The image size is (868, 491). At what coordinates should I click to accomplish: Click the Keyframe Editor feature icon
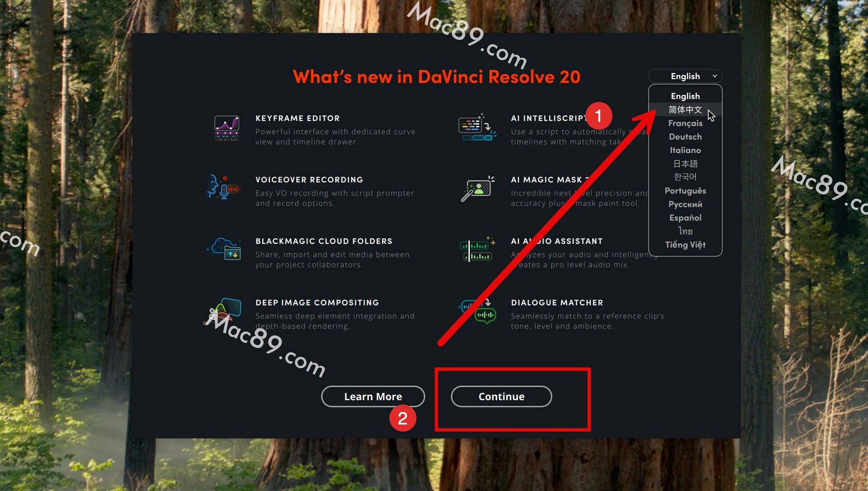point(226,128)
